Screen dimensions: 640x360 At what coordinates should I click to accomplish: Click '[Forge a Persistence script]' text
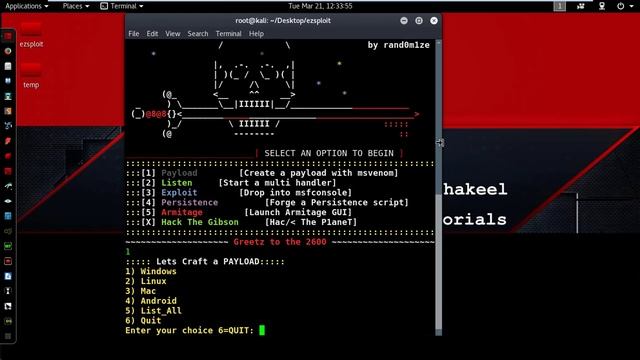(336, 202)
